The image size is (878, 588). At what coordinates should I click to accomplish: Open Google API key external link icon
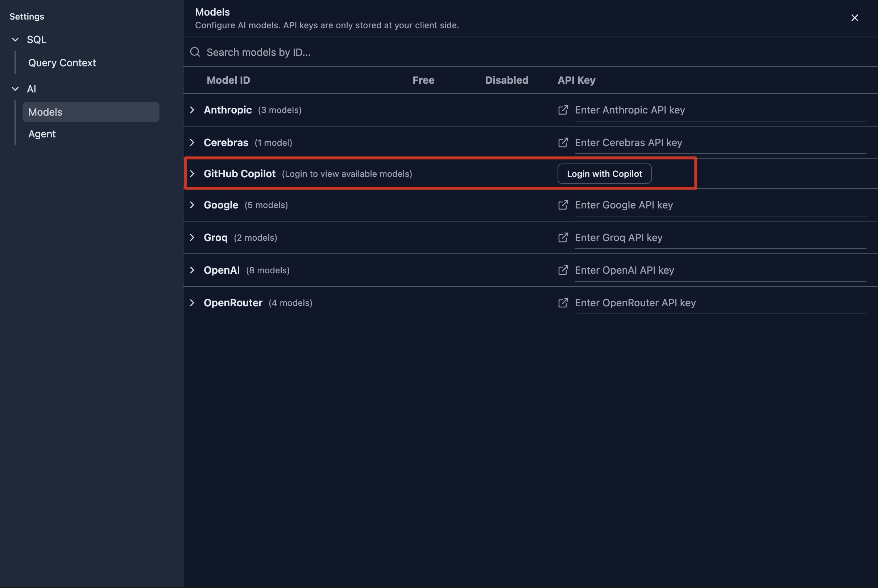coord(563,205)
